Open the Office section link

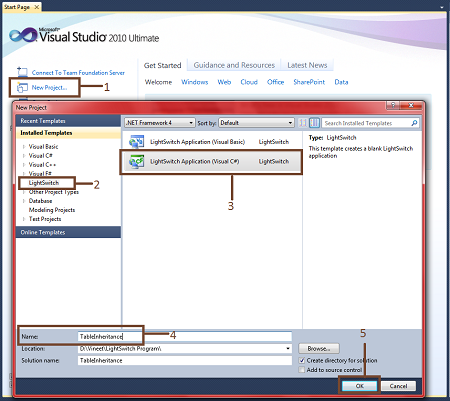275,82
